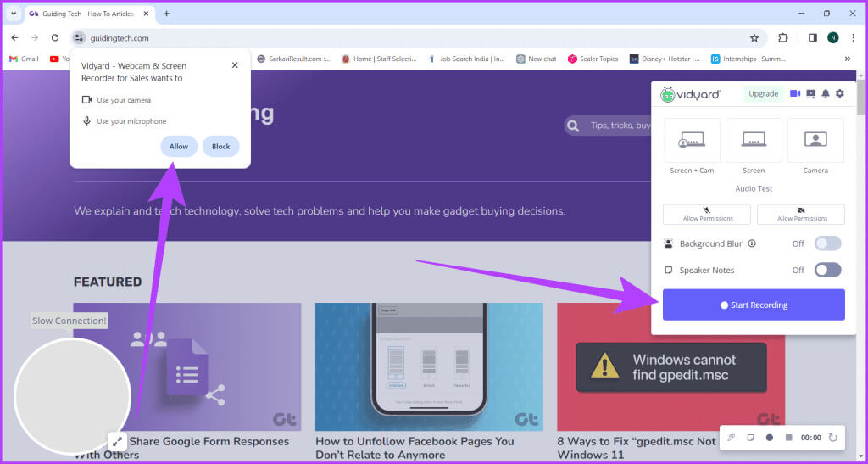The height and width of the screenshot is (464, 868).
Task: Click the Vidyard video camera icon
Action: tap(795, 93)
